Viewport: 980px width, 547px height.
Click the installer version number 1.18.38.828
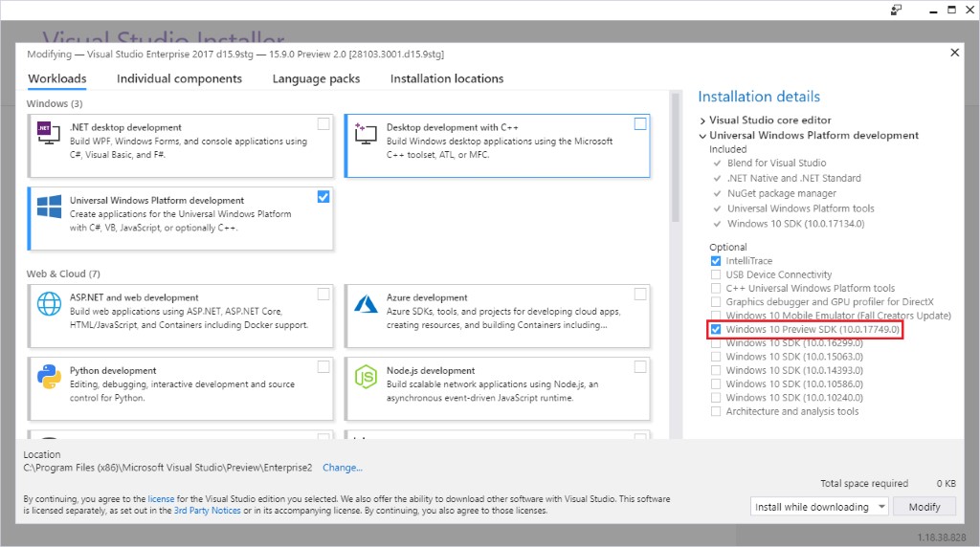(942, 537)
